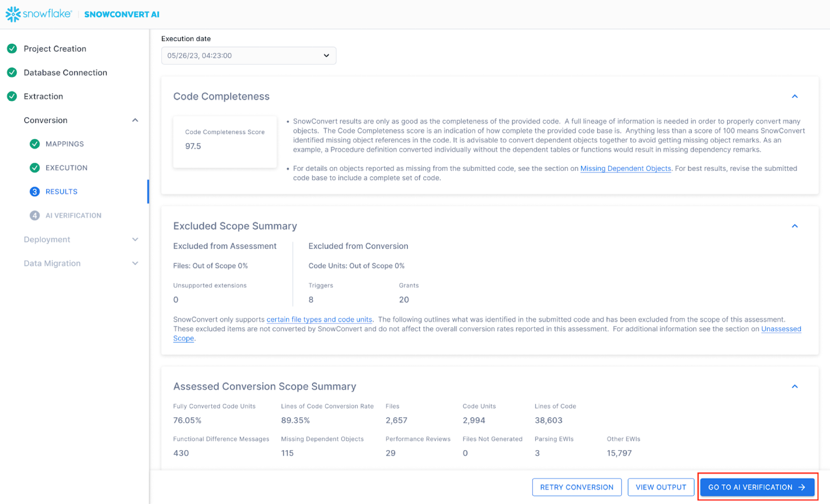
Task: Click the Execution step checkmark icon
Action: click(x=35, y=168)
